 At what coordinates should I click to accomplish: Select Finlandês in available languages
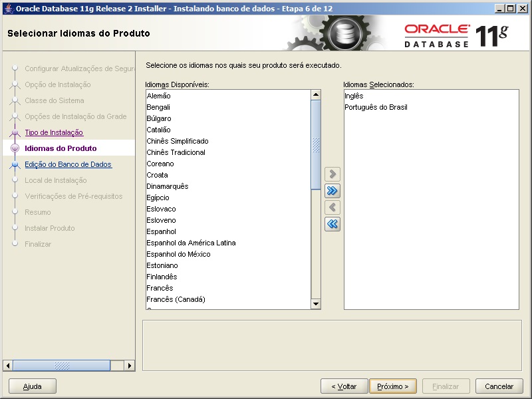click(x=228, y=277)
